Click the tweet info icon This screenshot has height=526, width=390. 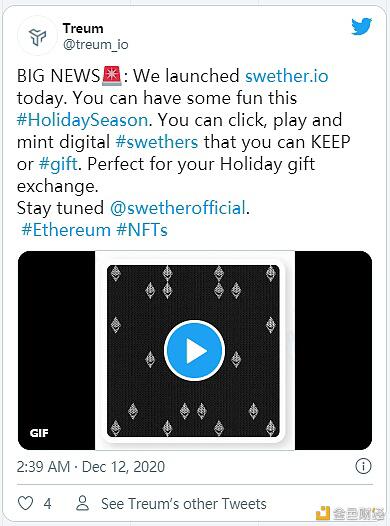point(363,466)
